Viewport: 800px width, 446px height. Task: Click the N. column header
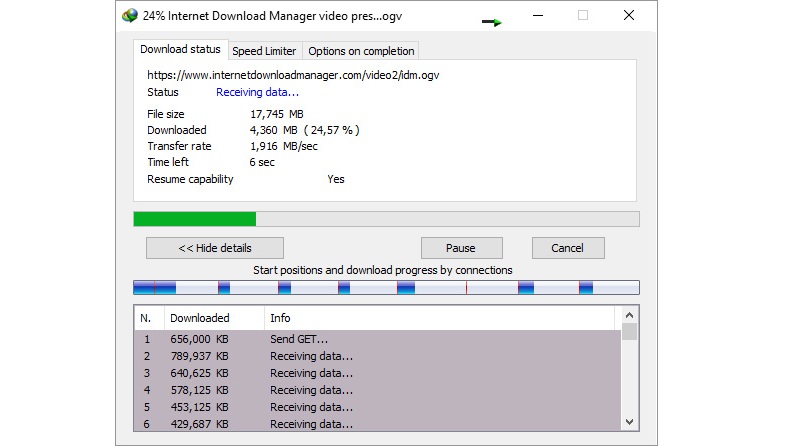click(149, 318)
